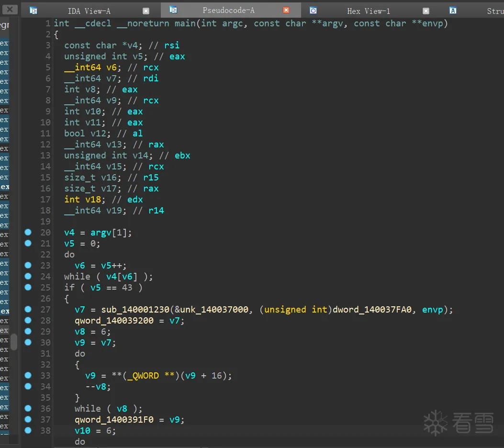Viewport: 504px width, 448px height.
Task: Click line number 19 in the gutter
Action: 45,222
